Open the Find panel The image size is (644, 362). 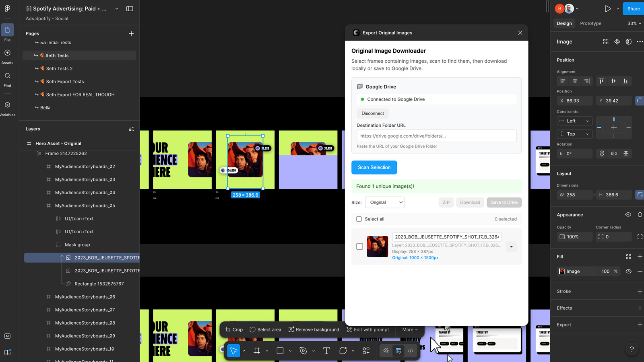tap(7, 80)
